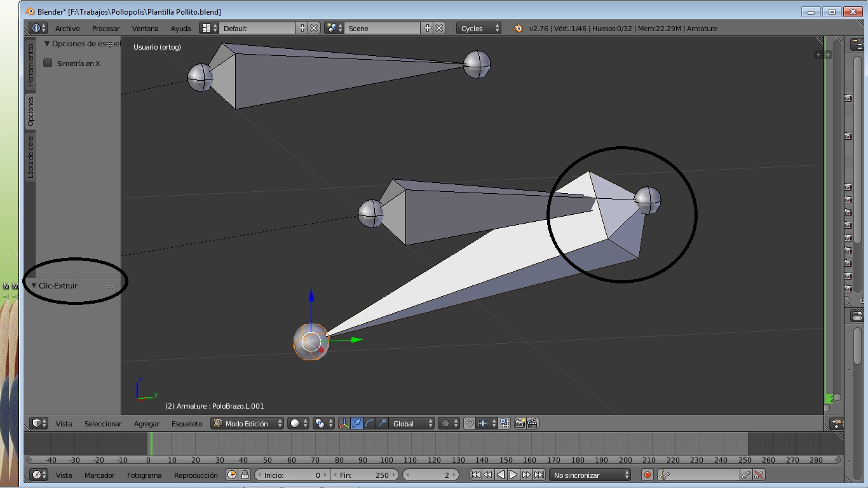Click the OpenGL render animation clapperboard icon

pyautogui.click(x=532, y=423)
